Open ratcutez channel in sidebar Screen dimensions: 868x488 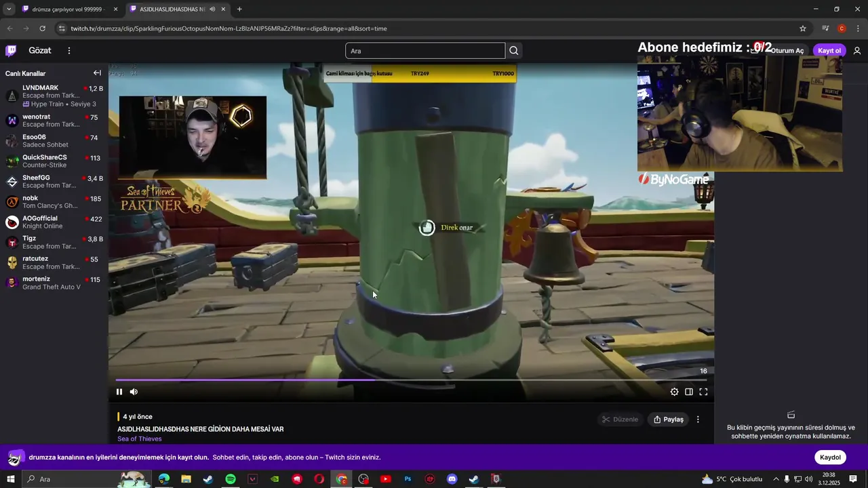pos(54,263)
